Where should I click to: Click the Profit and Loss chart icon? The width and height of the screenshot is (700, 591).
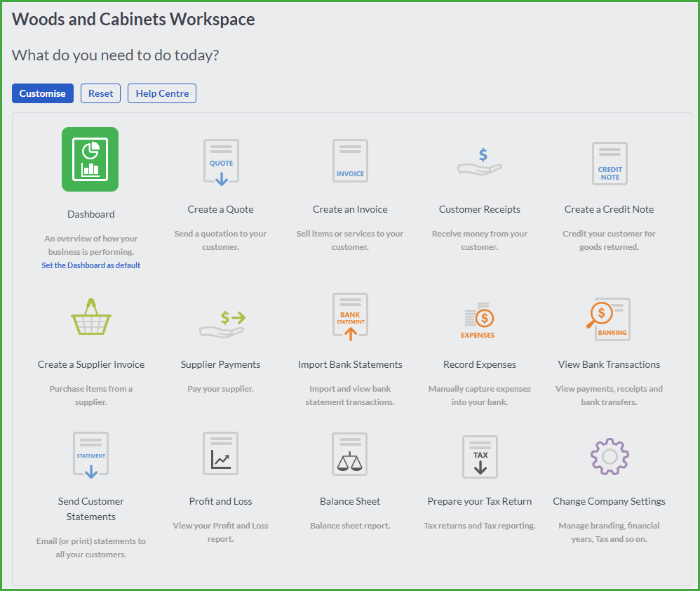coord(220,453)
